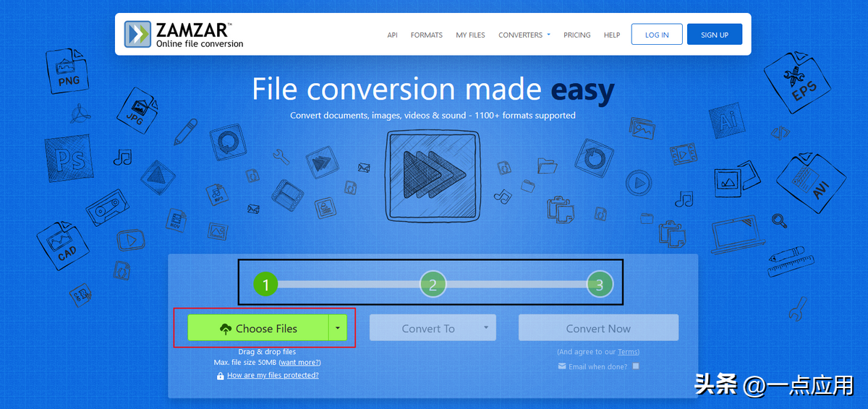The width and height of the screenshot is (868, 409).
Task: Follow the 'want more?' link
Action: coord(299,362)
